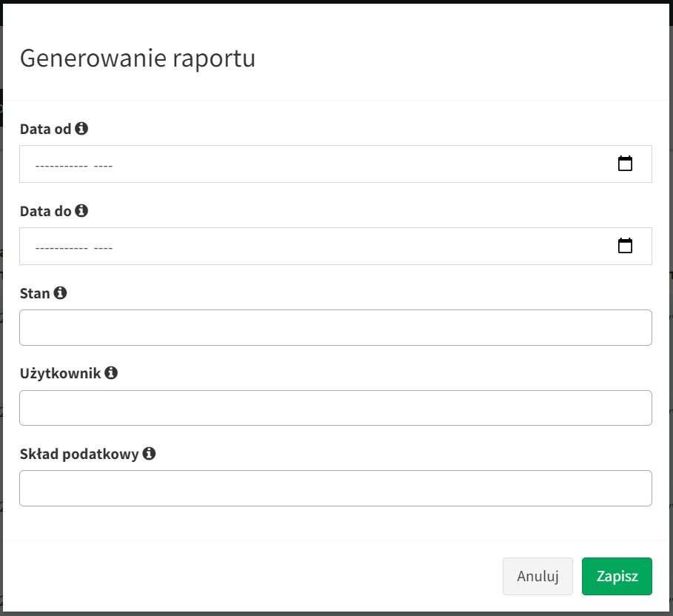Viewport: 673px width, 616px height.
Task: Open the calendar picker for Data od
Action: (x=625, y=164)
